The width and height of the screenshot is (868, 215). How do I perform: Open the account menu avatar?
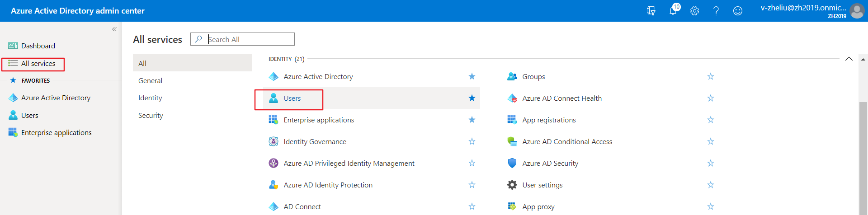(x=857, y=11)
